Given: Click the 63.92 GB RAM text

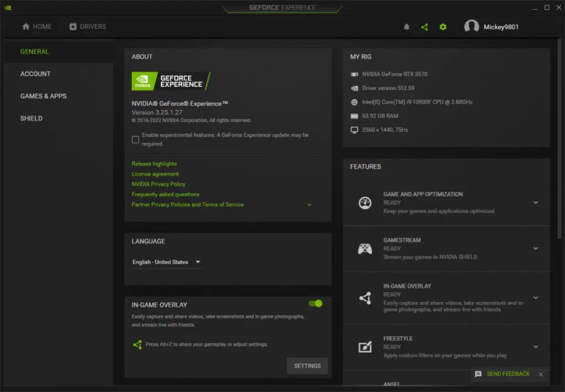Looking at the screenshot, I should click(x=380, y=116).
